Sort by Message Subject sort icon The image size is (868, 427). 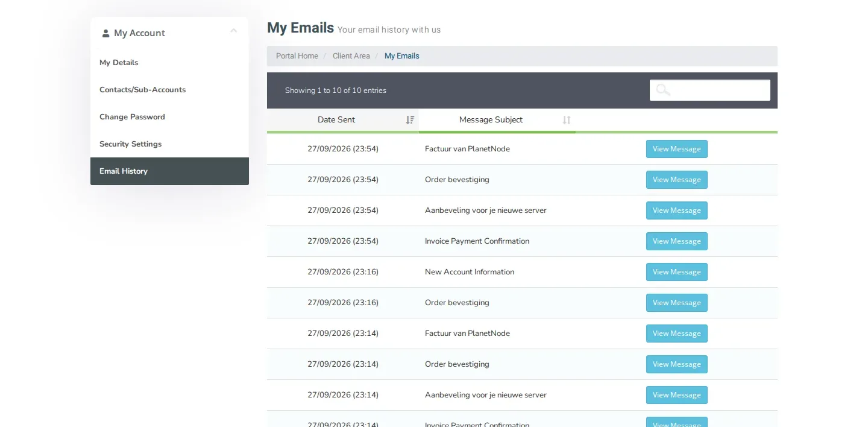pos(567,120)
